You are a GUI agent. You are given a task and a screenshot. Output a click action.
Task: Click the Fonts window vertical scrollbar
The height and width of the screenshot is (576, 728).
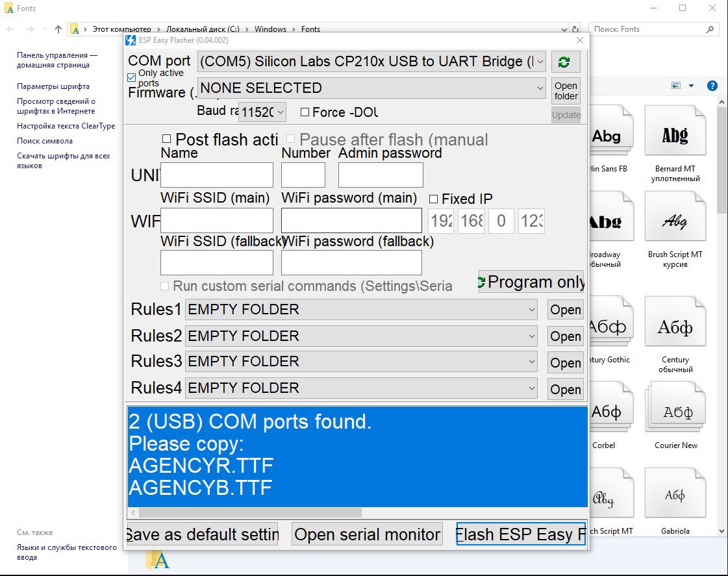click(722, 159)
